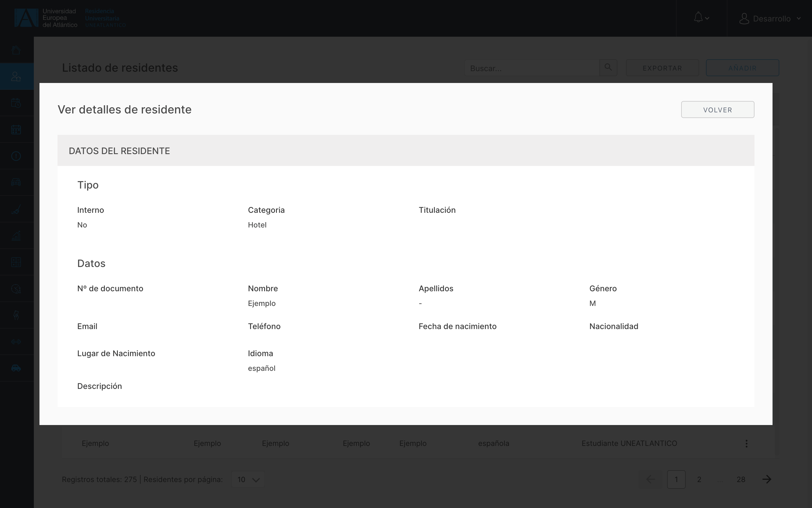812x508 pixels.
Task: Open the calendar-with-clock sidebar icon
Action: tap(16, 103)
